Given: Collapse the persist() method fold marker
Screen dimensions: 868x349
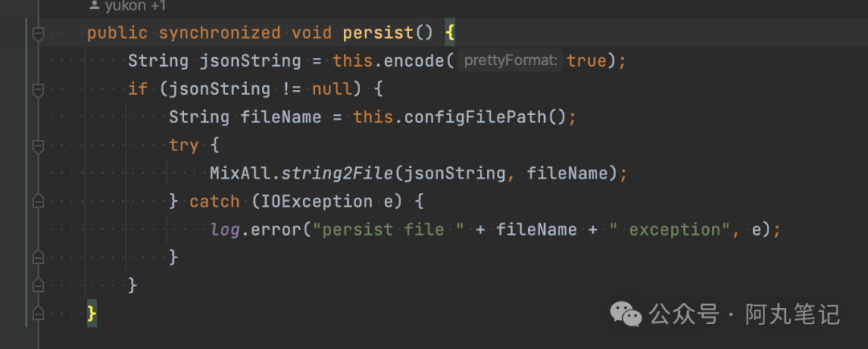Looking at the screenshot, I should tap(37, 34).
